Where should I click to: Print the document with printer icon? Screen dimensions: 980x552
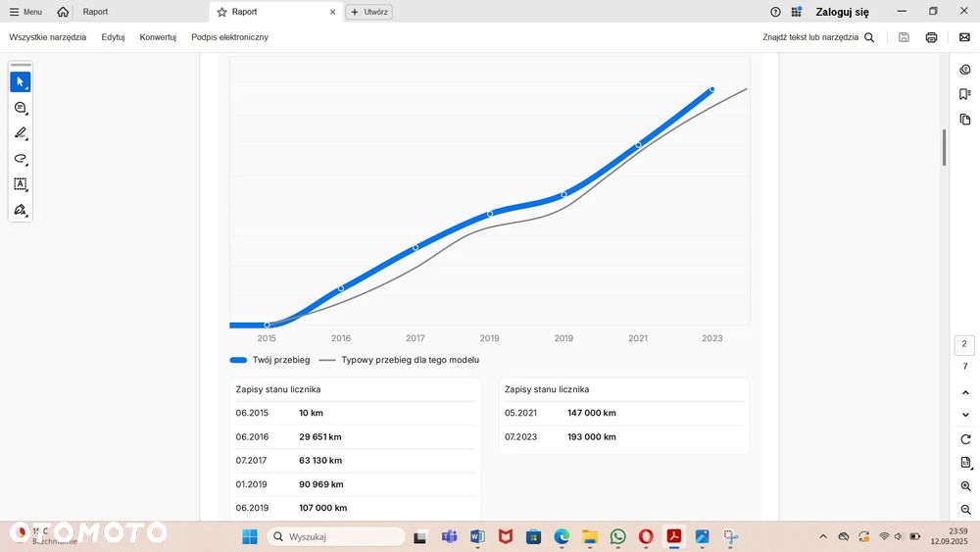(931, 37)
